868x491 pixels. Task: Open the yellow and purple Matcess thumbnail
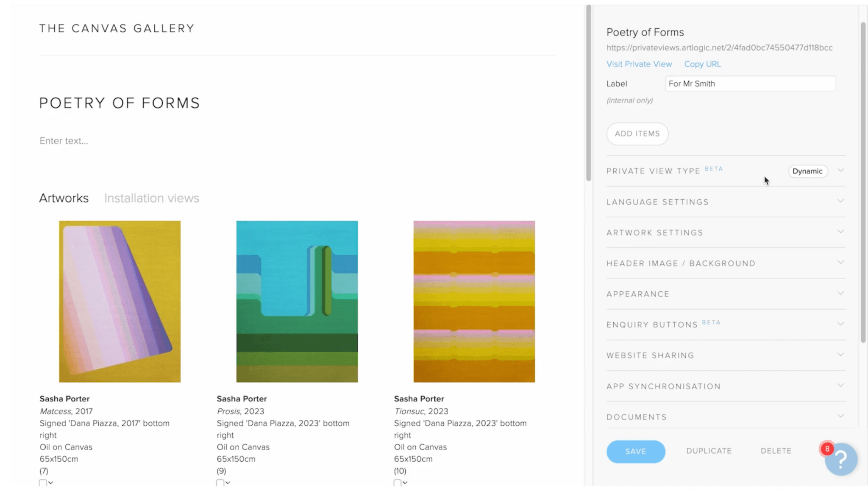coord(120,301)
